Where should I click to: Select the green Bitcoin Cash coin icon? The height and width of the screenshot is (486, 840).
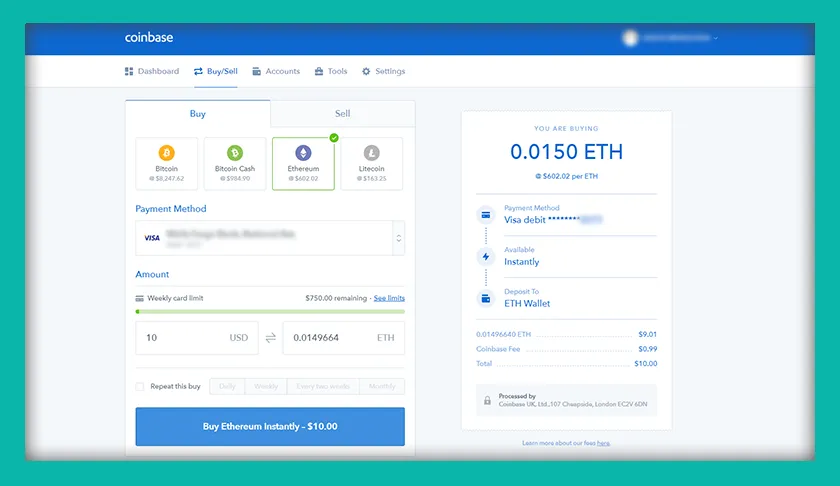[235, 153]
